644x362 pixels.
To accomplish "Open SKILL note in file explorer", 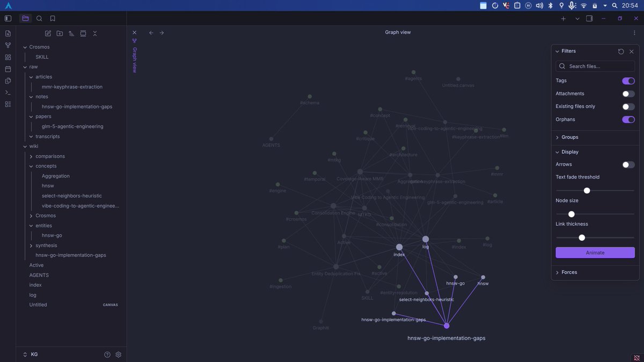I will [42, 57].
